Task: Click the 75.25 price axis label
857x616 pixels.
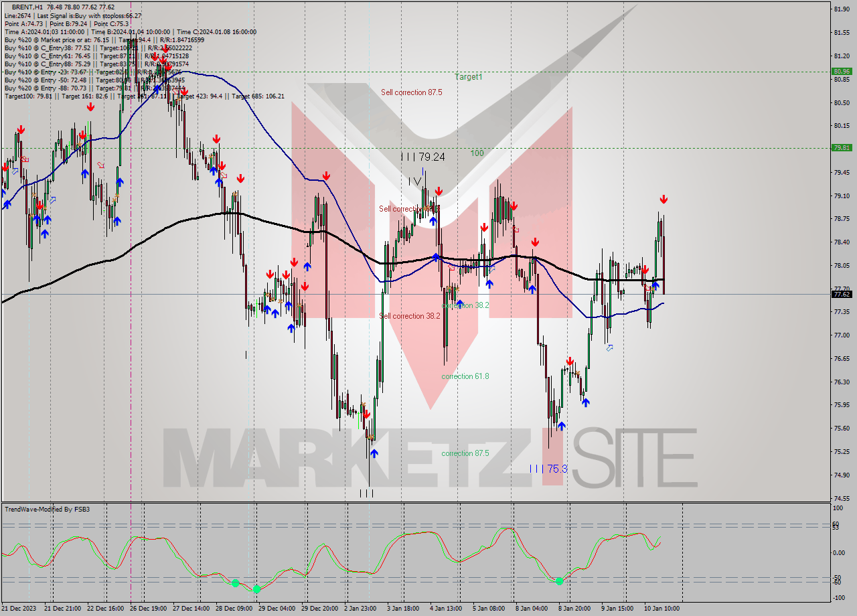Action: click(x=842, y=452)
